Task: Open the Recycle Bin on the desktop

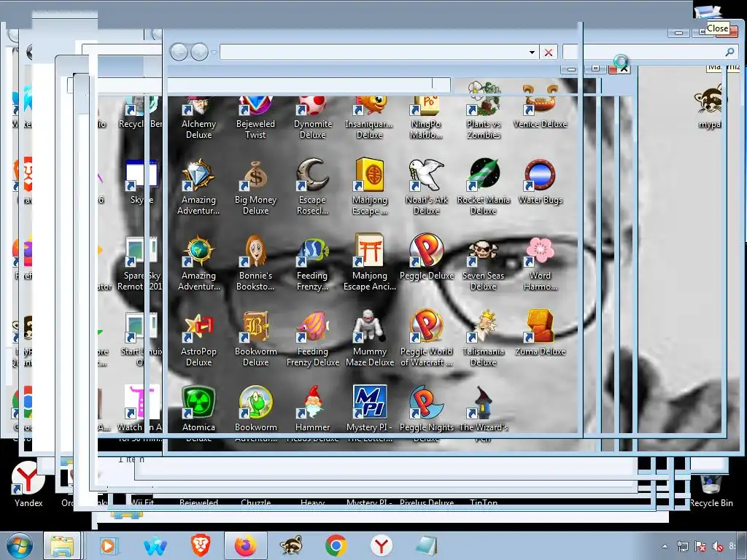Action: [711, 491]
